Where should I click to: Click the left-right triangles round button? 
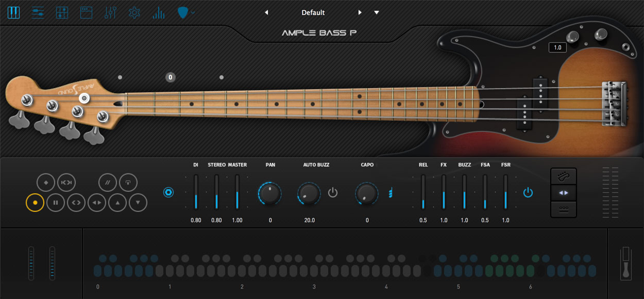(97, 203)
